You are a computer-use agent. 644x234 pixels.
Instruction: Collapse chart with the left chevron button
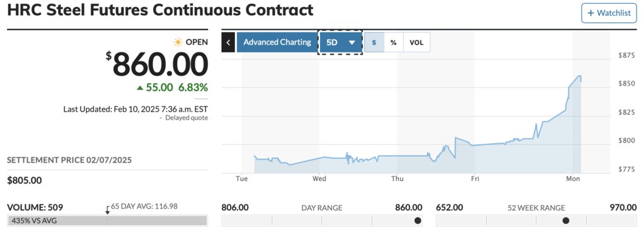pyautogui.click(x=228, y=42)
